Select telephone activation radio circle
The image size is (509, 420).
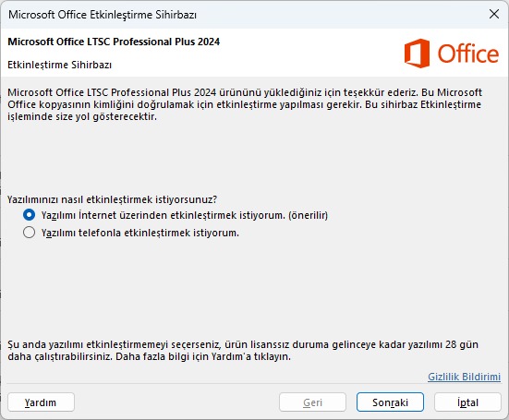(x=30, y=233)
